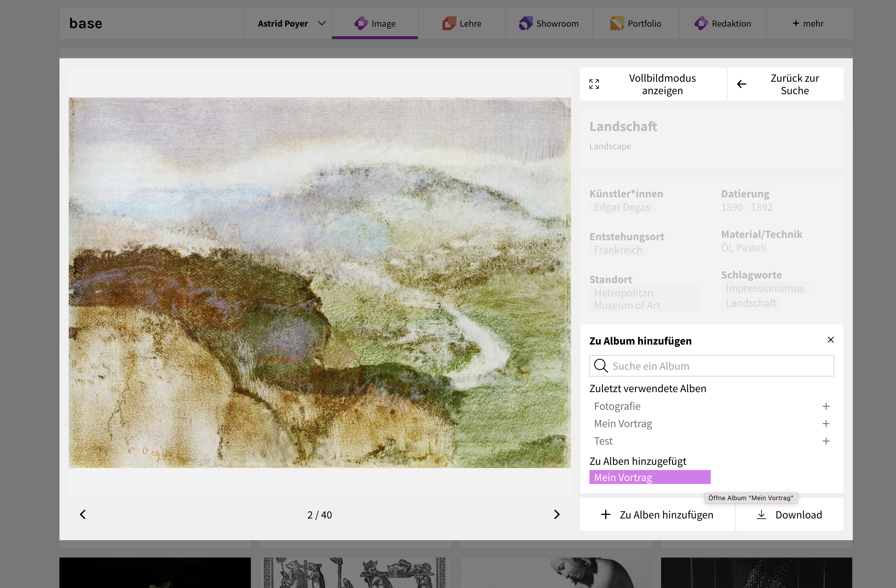Go to next image with right chevron
Image resolution: width=896 pixels, height=588 pixels.
coord(557,514)
